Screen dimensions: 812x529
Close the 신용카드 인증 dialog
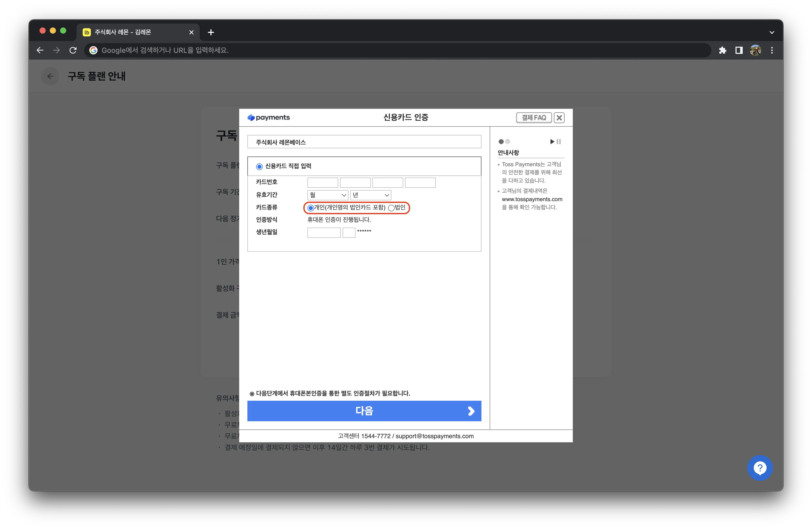[559, 118]
